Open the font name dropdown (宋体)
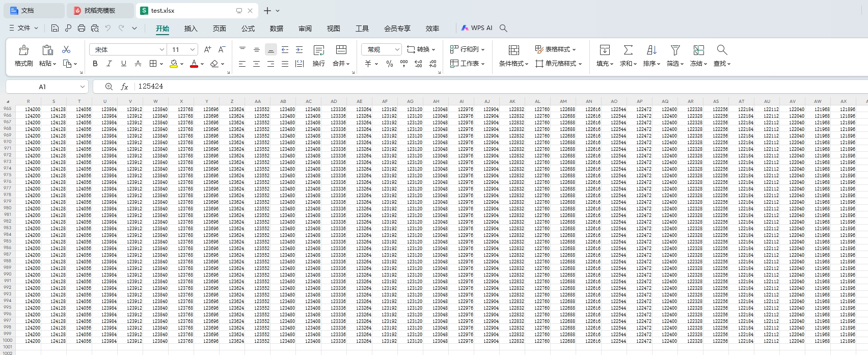 tap(162, 49)
